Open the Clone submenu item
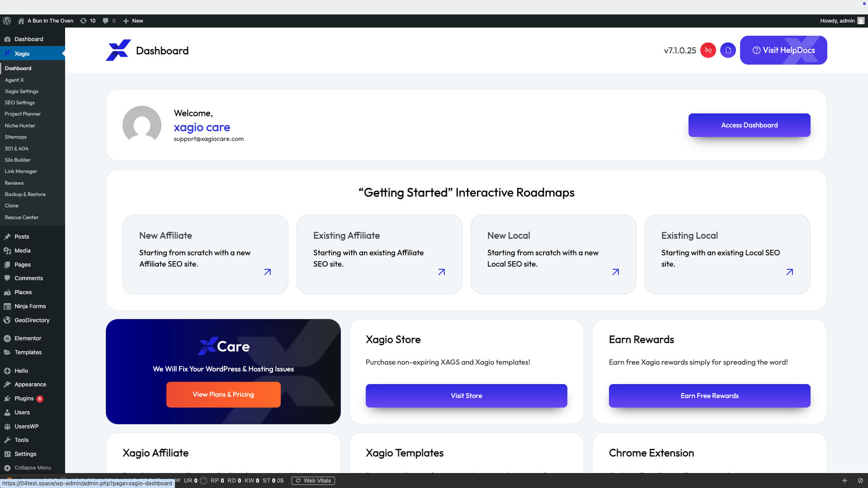The image size is (868, 488). 11,206
